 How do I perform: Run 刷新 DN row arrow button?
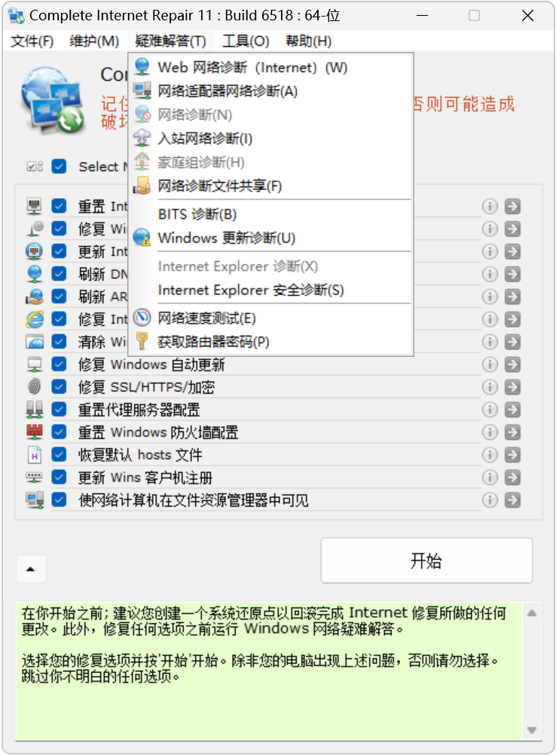[512, 274]
